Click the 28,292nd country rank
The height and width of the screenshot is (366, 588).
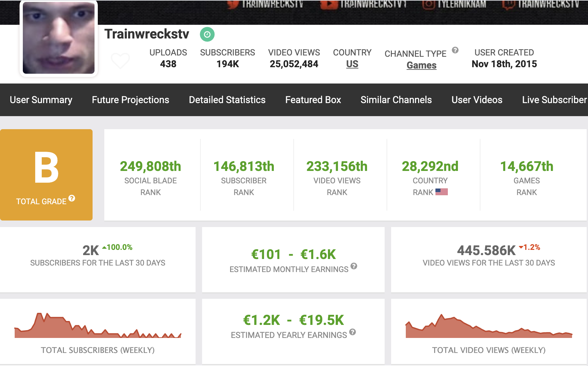[x=430, y=166]
